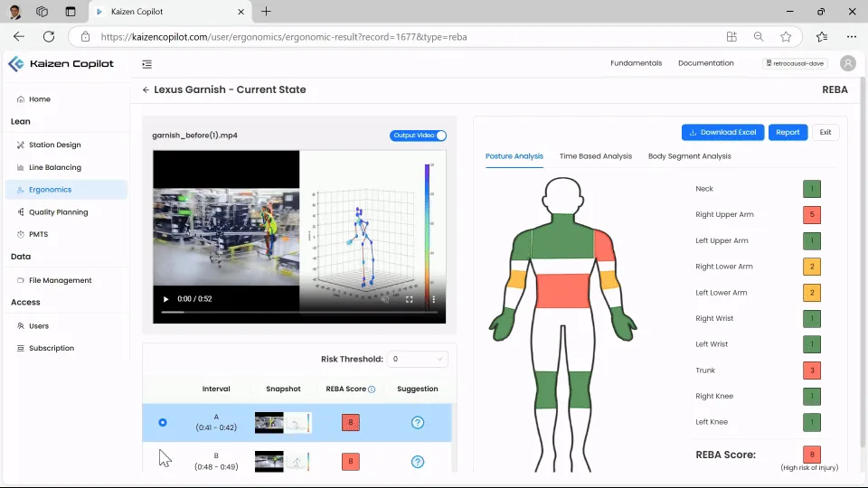Switch to Body Segment Analysis tab

(x=689, y=156)
